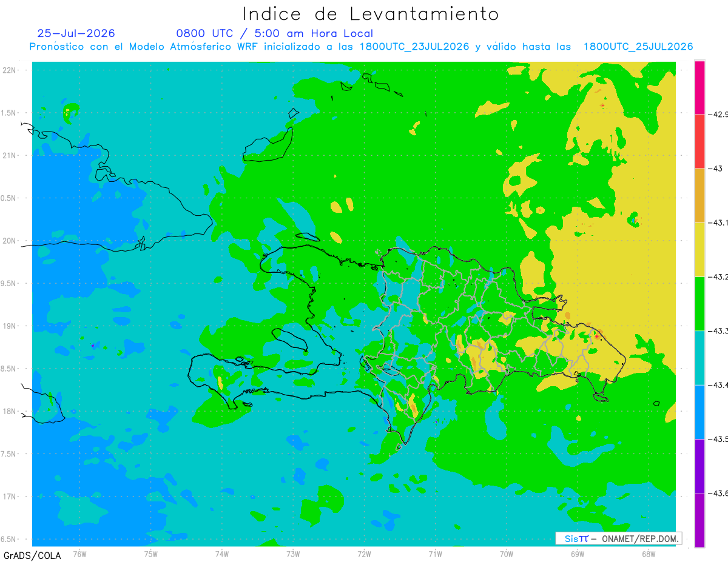The height and width of the screenshot is (562, 728).
Task: Click the 72W longitude label
Action: tap(364, 554)
